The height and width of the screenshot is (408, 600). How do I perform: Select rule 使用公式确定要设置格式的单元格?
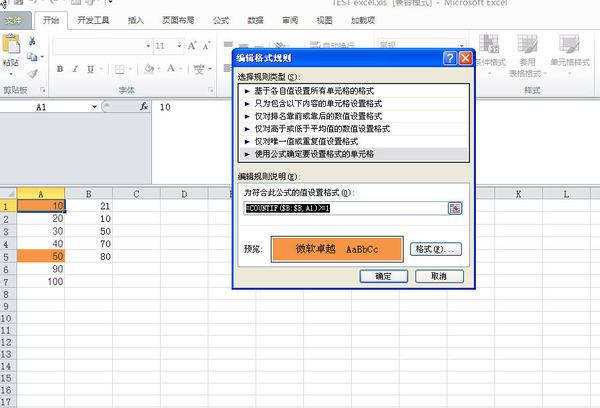click(x=354, y=154)
